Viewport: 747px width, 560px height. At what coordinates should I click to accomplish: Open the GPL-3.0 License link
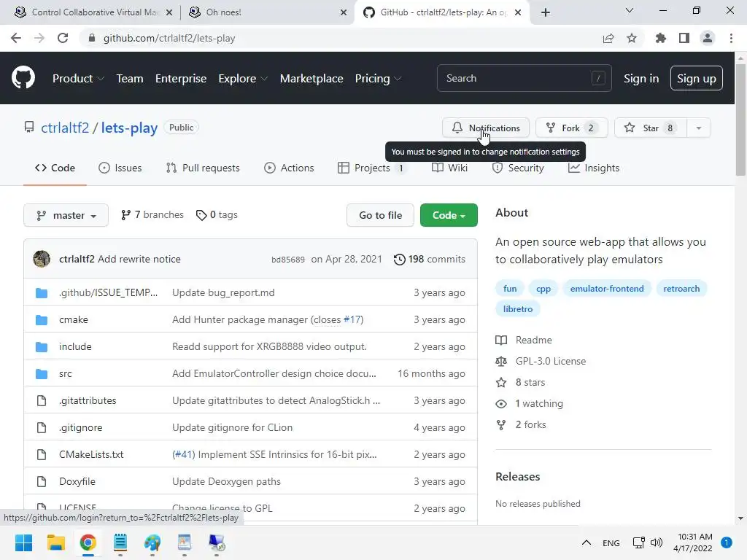[550, 361]
